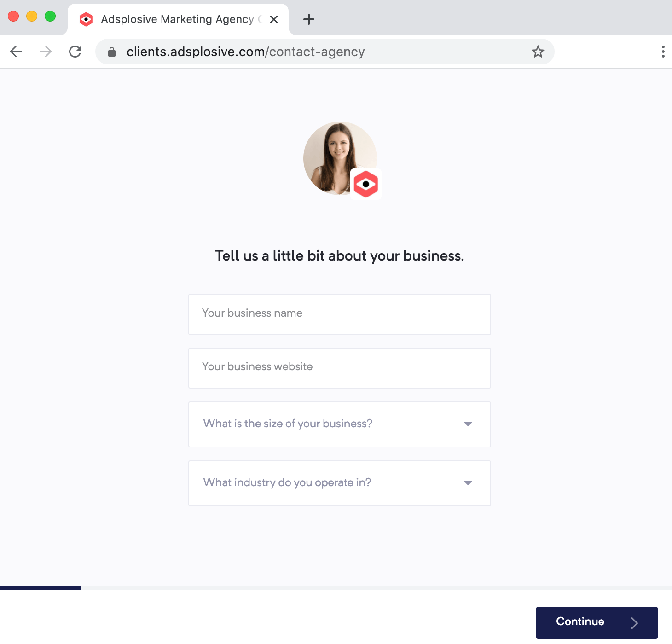
Task: Click the form progress bar
Action: pyautogui.click(x=336, y=588)
